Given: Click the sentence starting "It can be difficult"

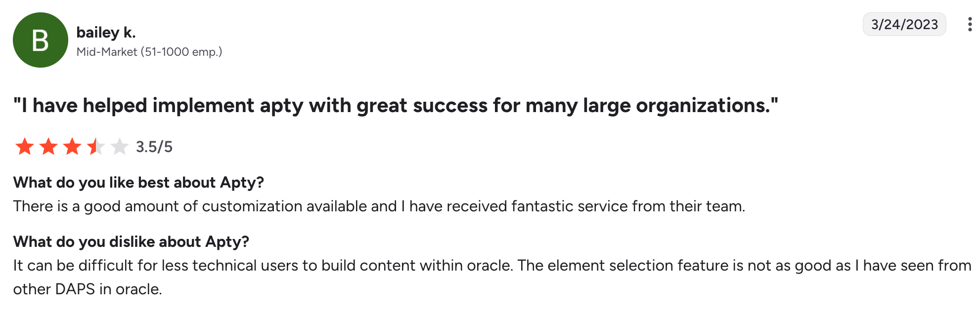Looking at the screenshot, I should point(262,266).
